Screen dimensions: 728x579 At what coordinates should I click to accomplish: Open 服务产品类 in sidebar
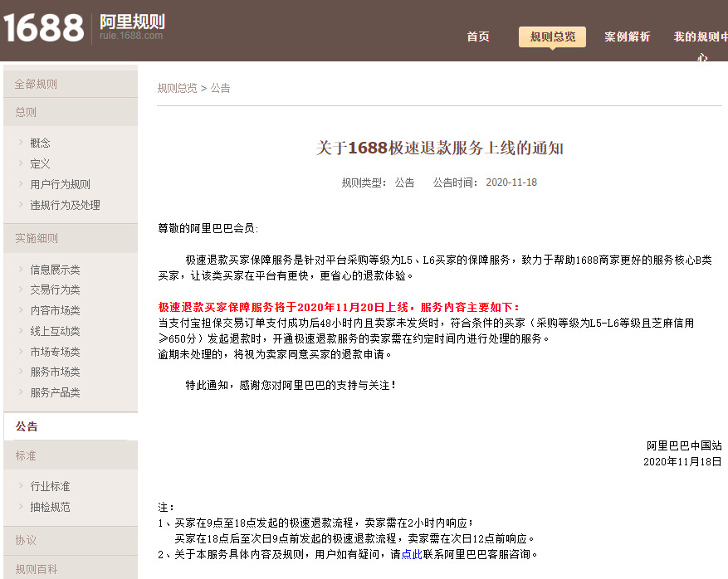[x=55, y=393]
